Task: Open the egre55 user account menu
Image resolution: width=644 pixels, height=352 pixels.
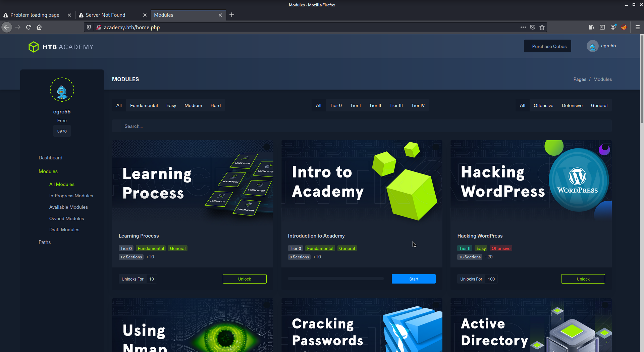Action: 601,46
